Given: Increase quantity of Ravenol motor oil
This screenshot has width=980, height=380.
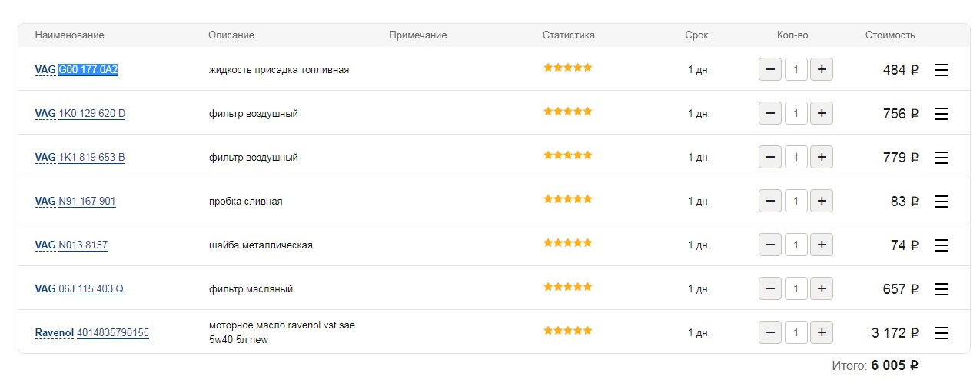Looking at the screenshot, I should coord(821,333).
